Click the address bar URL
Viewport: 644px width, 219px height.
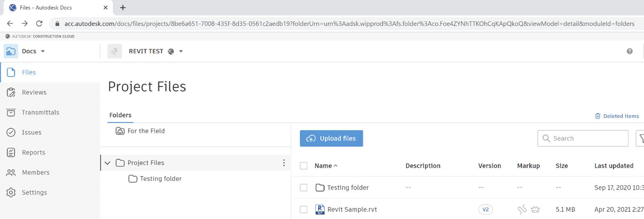tap(349, 24)
